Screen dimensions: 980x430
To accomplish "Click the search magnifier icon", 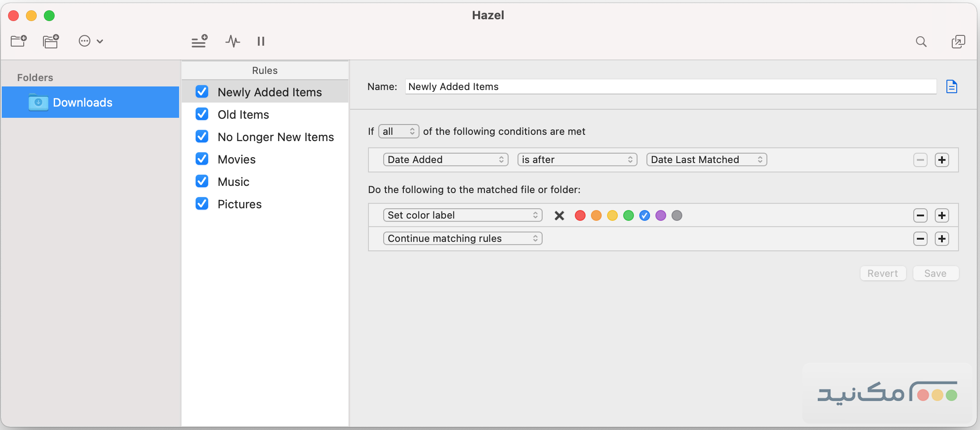I will tap(921, 42).
